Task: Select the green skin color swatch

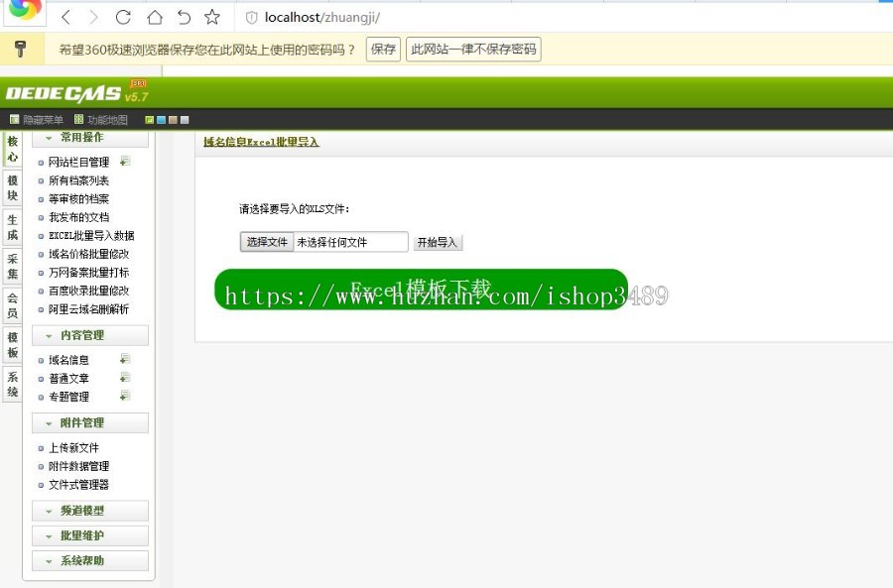Action: [x=149, y=120]
